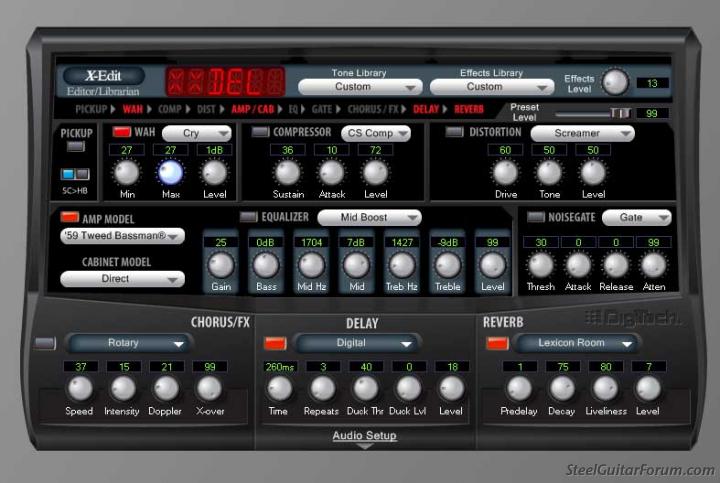Click the Effects Level knob
Viewport: 720px width, 483px height.
(x=615, y=82)
